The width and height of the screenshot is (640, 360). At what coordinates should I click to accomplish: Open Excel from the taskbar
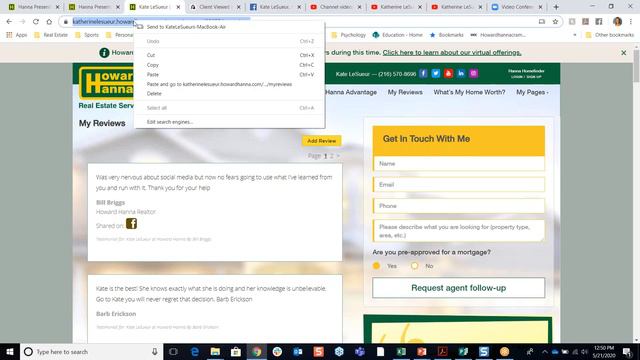point(401,351)
